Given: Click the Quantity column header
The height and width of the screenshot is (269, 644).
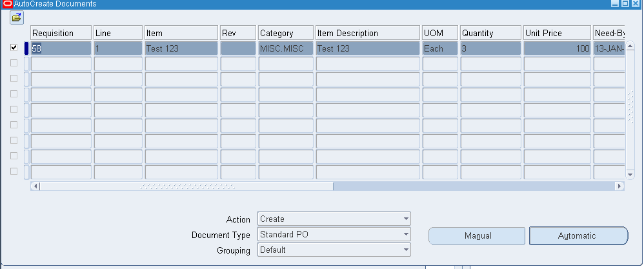Looking at the screenshot, I should point(491,33).
